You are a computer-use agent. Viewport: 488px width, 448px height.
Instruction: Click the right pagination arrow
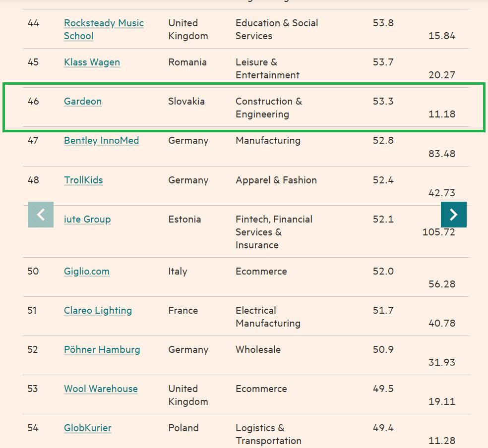coord(453,215)
